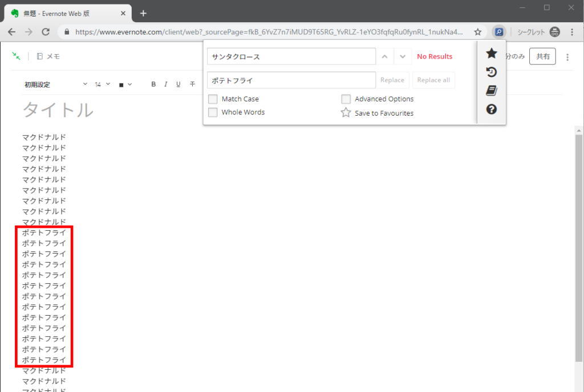Click the Replace all button
Viewport: 584px width, 392px height.
pos(433,80)
